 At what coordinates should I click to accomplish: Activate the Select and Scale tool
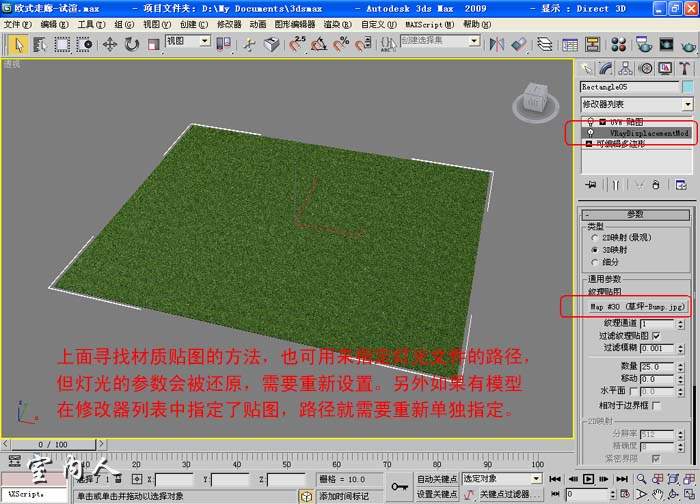[154, 44]
